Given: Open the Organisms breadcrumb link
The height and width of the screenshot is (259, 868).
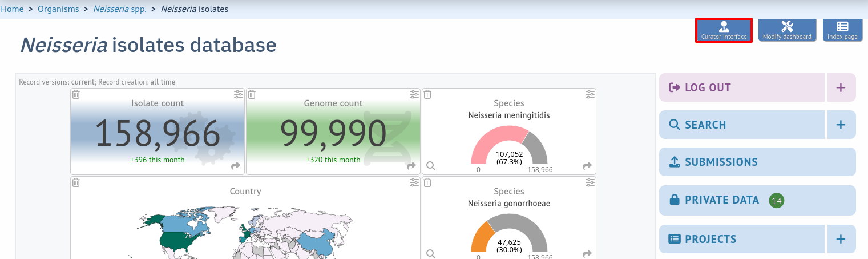Looking at the screenshot, I should [58, 9].
